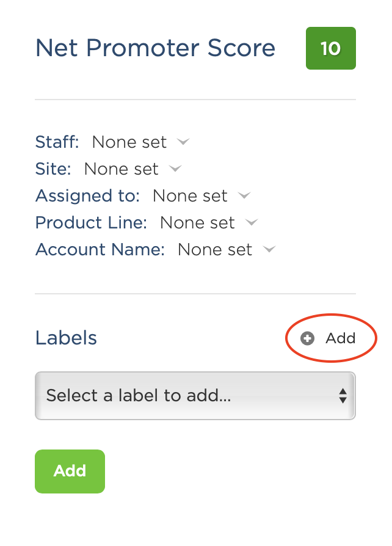
Task: Click the chevron beside Staff field
Action: tap(183, 142)
